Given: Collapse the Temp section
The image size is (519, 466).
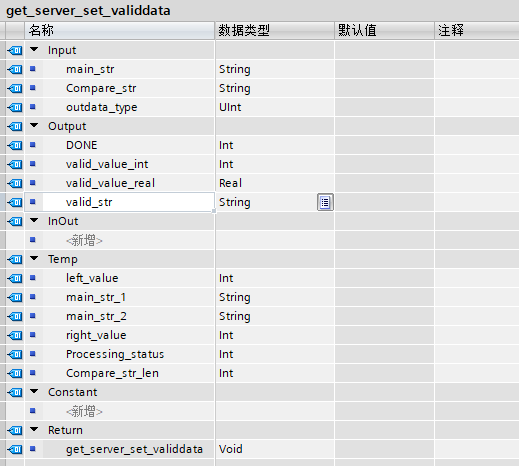Looking at the screenshot, I should point(34,259).
